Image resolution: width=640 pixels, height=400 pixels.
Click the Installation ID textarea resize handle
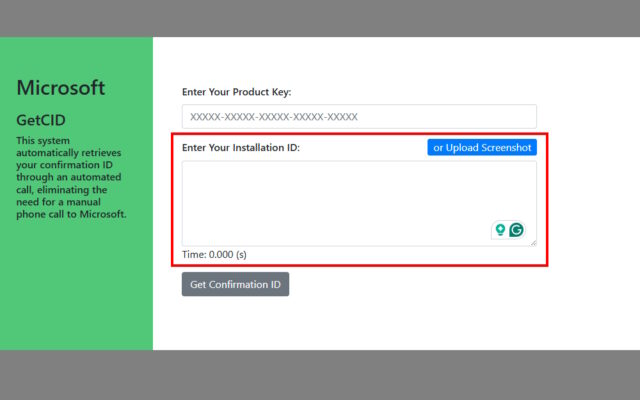pyautogui.click(x=533, y=242)
